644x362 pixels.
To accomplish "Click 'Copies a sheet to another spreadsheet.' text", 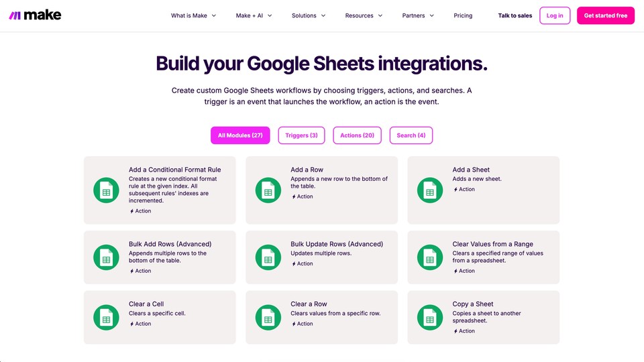I will pyautogui.click(x=487, y=317).
